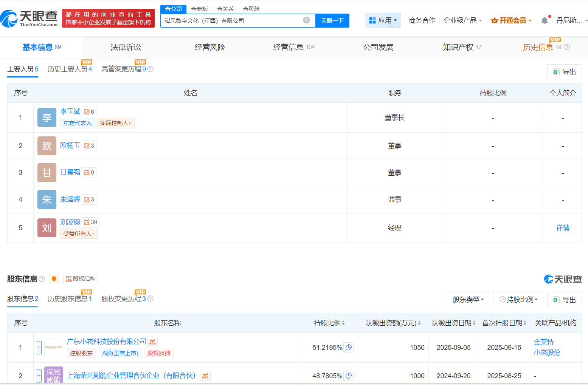588x385 pixels.
Task: Open the 股东类型 filter dropdown
Action: [468, 300]
